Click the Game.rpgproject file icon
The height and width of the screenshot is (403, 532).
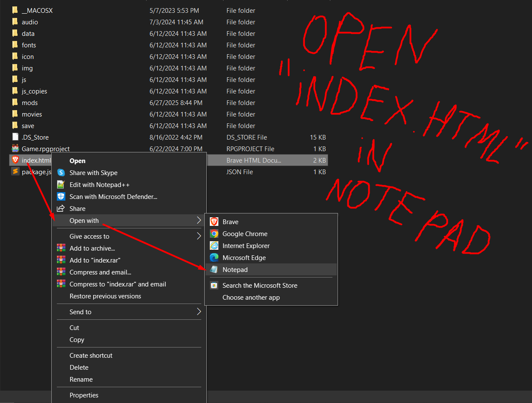click(15, 149)
